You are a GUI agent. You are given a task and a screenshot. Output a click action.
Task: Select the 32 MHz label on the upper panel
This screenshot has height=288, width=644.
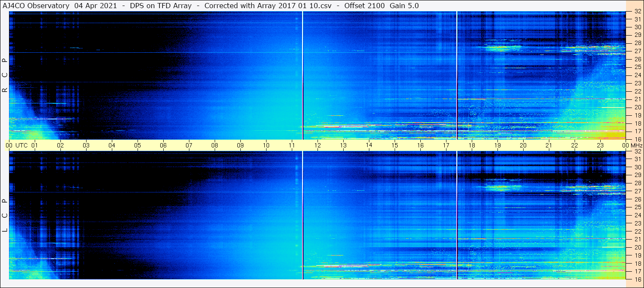[x=637, y=12]
